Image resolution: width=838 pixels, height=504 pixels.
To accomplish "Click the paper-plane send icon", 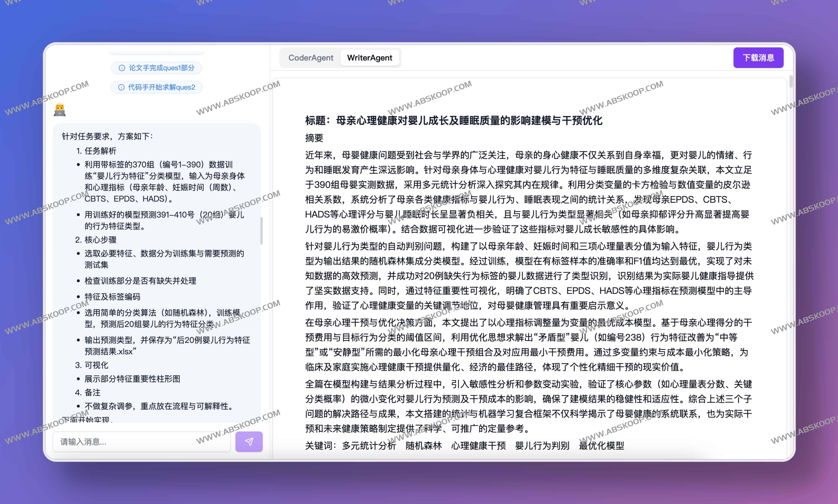I will tap(249, 441).
